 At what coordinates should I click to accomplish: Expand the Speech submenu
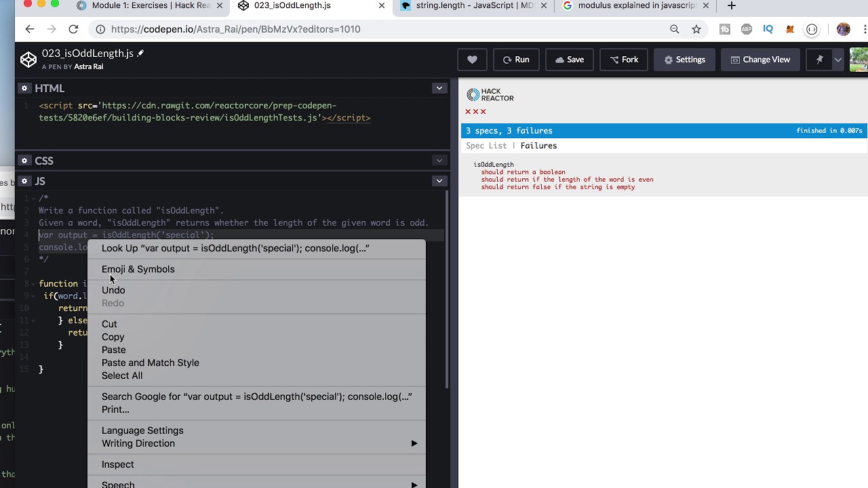coord(257,484)
